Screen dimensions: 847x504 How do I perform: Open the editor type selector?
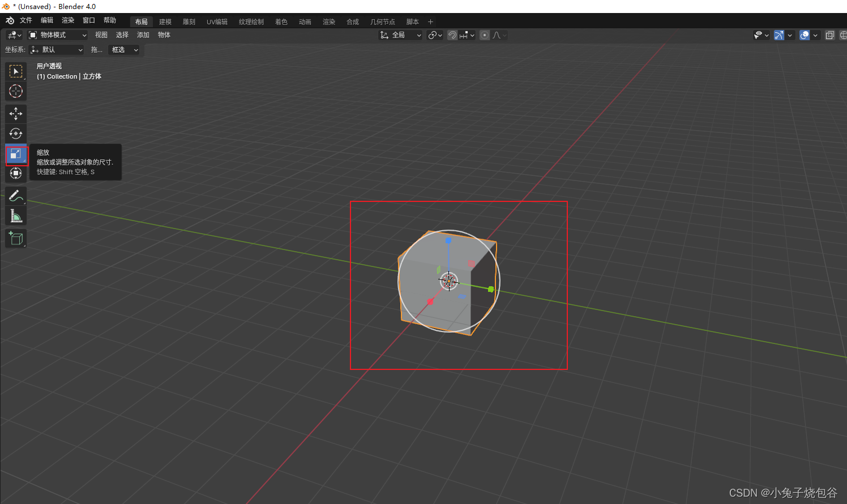click(x=14, y=35)
